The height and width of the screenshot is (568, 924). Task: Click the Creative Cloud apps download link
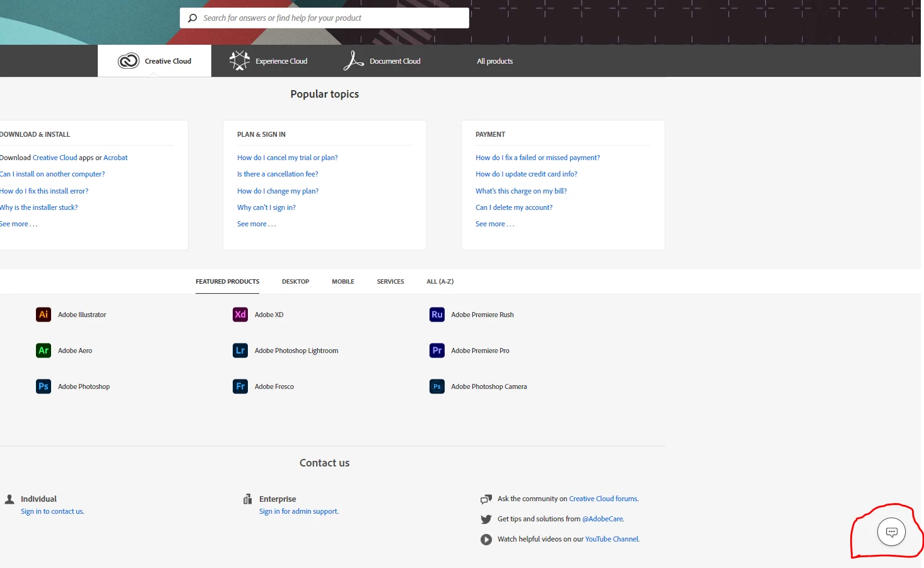coord(55,158)
